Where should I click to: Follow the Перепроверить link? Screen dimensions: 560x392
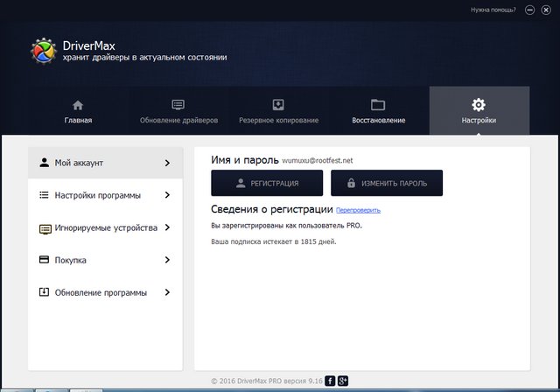coord(359,211)
